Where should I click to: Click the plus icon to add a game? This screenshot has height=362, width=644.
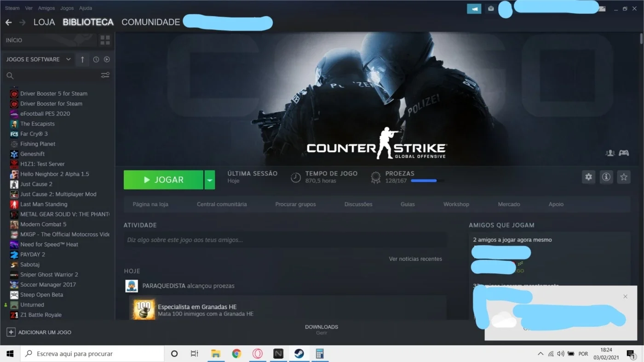tap(11, 332)
